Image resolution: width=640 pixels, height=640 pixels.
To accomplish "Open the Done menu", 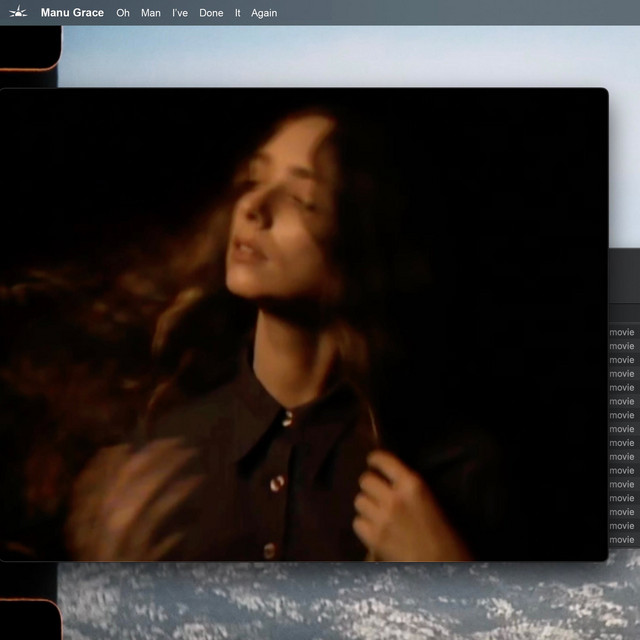I will pos(211,13).
